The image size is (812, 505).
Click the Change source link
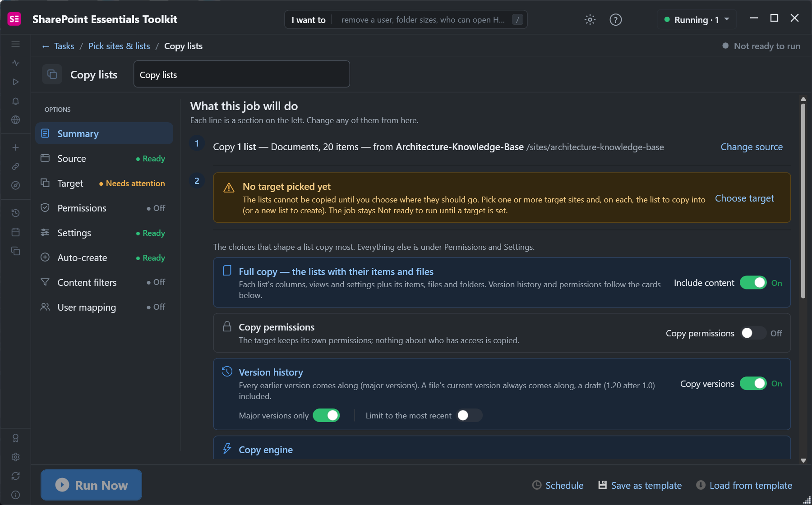(x=752, y=147)
